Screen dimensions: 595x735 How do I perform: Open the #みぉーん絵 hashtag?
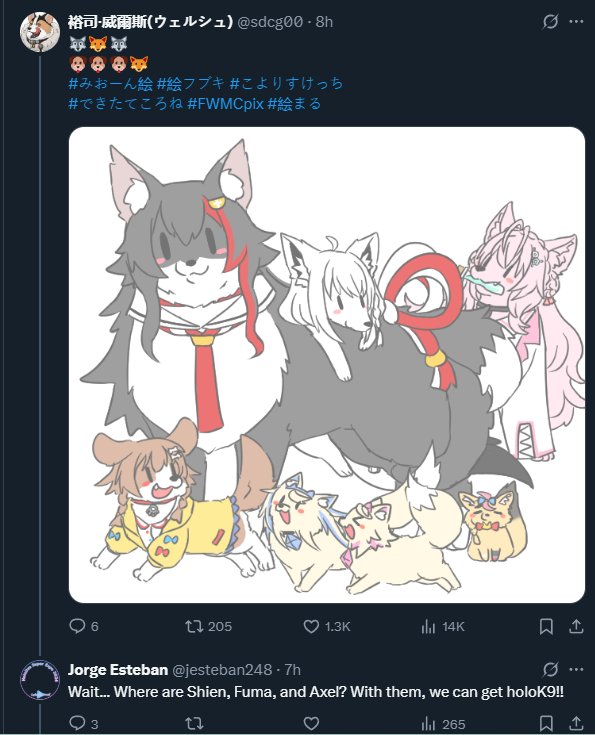[x=111, y=83]
